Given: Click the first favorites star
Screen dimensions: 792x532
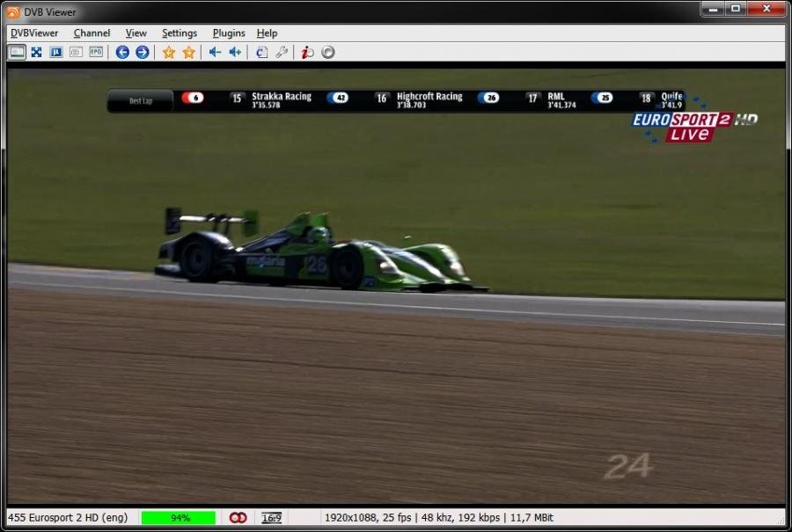Looking at the screenshot, I should click(166, 52).
